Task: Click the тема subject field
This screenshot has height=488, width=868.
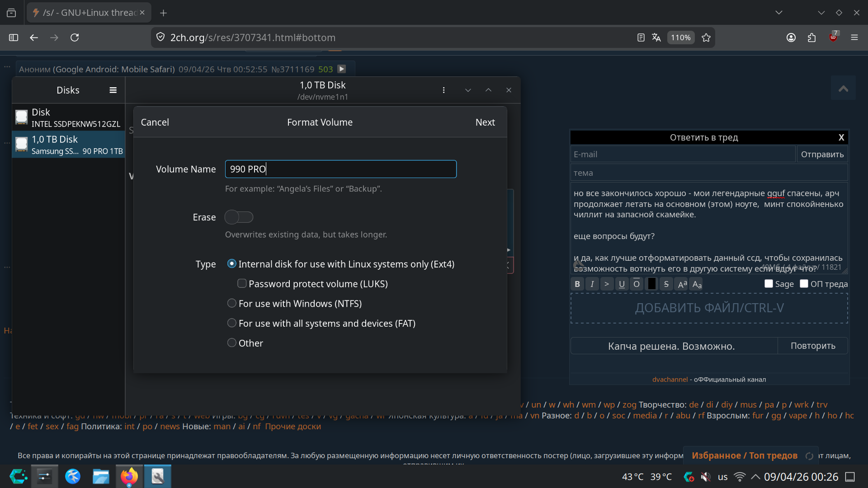Action: pos(709,173)
